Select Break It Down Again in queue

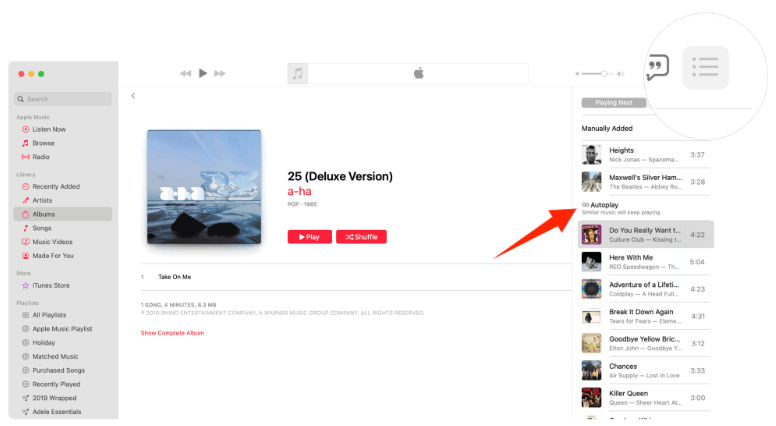(646, 317)
